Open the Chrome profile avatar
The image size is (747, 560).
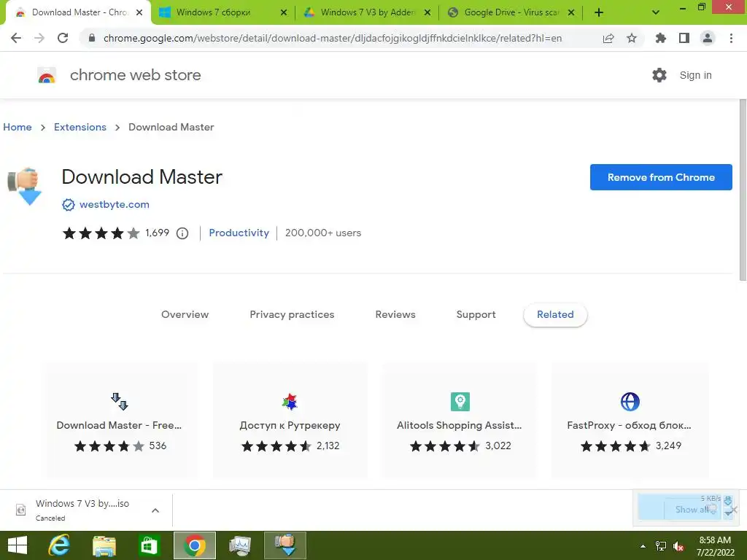[x=708, y=38]
